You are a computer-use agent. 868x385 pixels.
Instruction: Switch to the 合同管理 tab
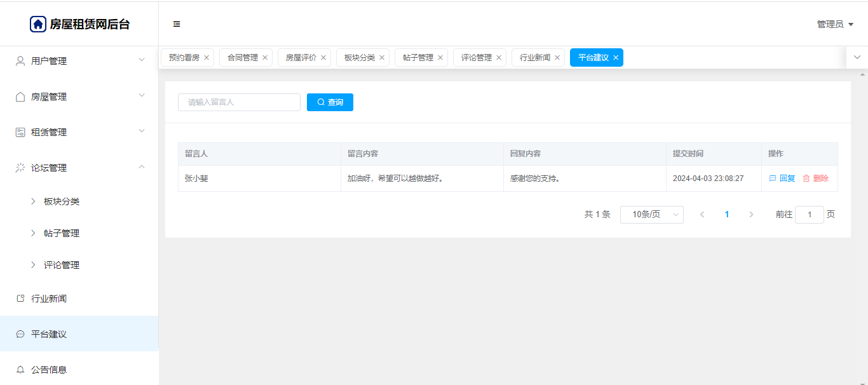tap(243, 58)
